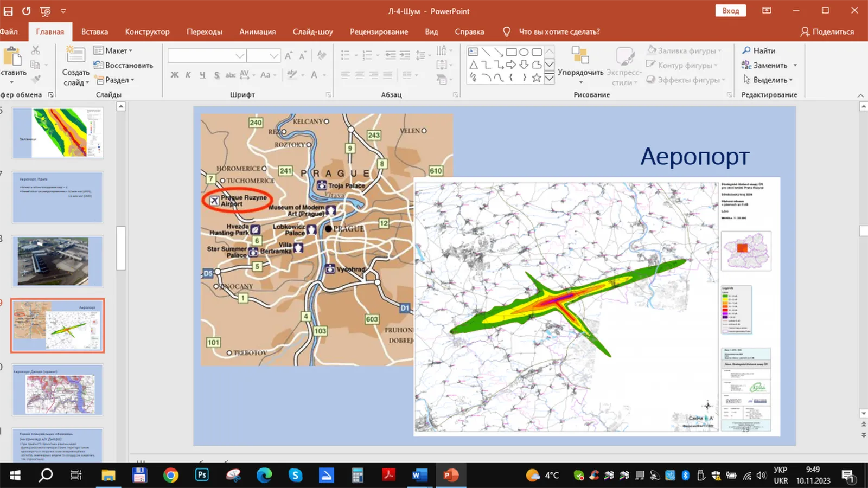
Task: Justify text alignment
Action: click(387, 75)
